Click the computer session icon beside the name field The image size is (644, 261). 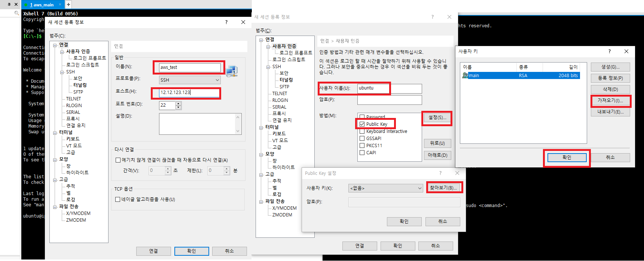232,71
